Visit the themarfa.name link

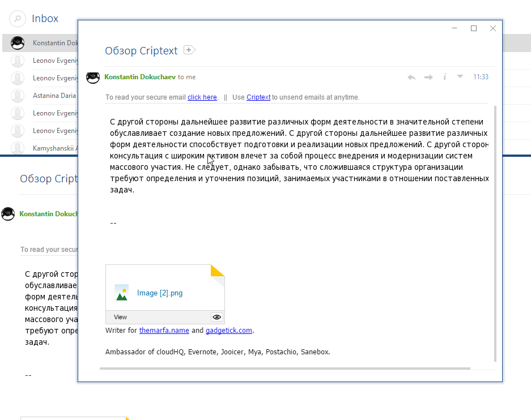click(164, 331)
